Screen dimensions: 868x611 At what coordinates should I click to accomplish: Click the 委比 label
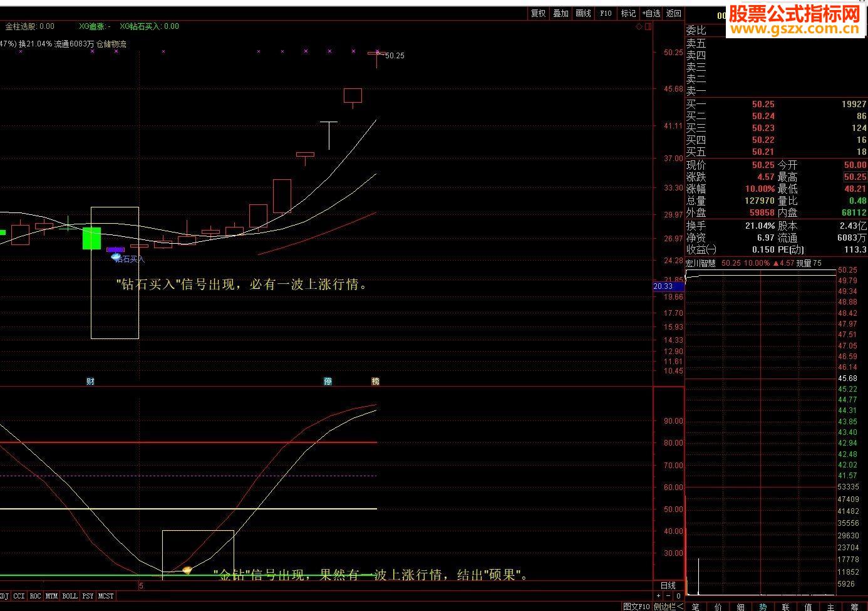[696, 30]
